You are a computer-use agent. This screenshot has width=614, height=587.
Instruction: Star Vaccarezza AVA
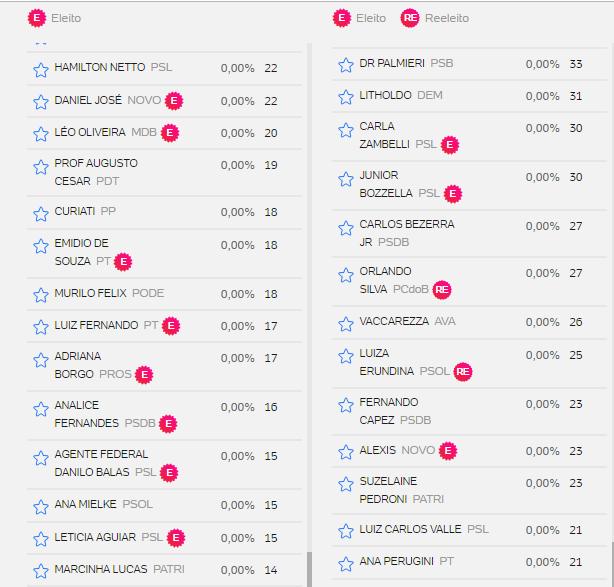point(345,323)
